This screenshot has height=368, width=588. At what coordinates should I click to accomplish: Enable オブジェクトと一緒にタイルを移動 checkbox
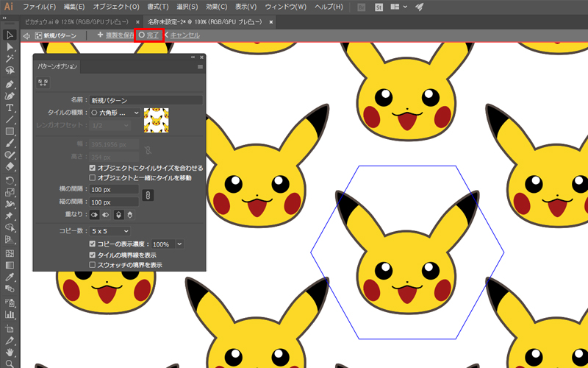click(93, 177)
